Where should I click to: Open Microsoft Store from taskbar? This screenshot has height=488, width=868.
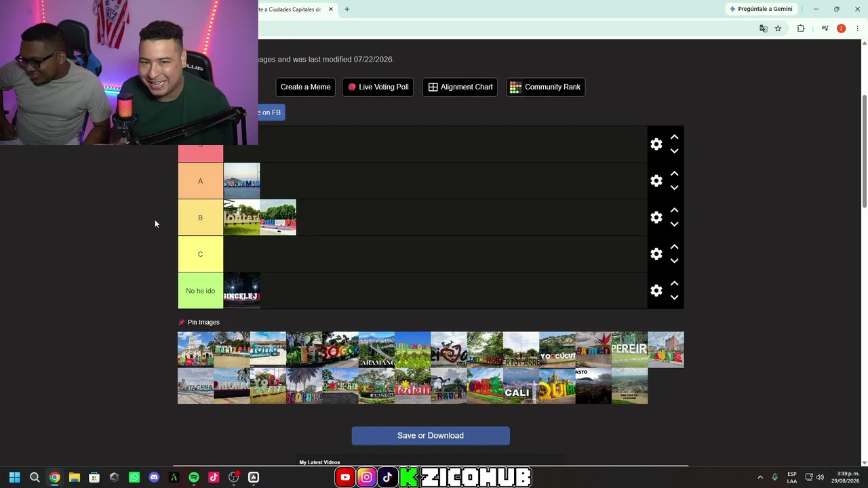(94, 478)
